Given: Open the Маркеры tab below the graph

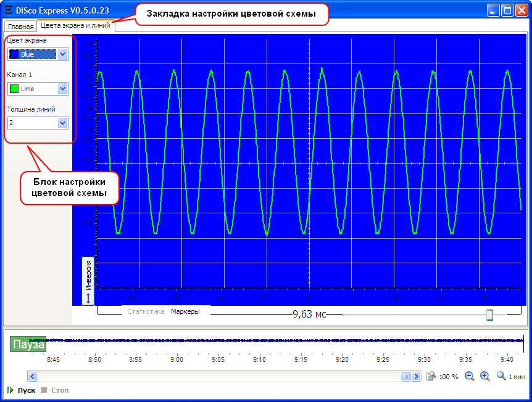Looking at the screenshot, I should coord(185,312).
